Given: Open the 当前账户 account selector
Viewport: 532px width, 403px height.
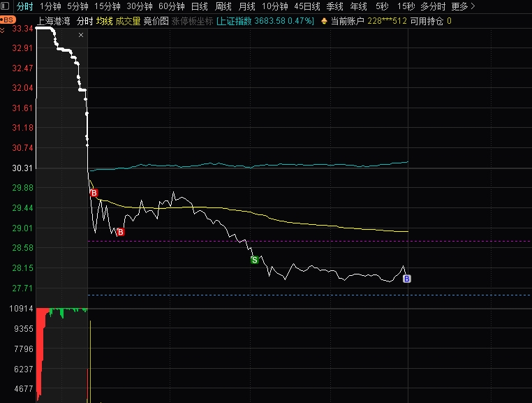Looking at the screenshot, I should click(348, 21).
